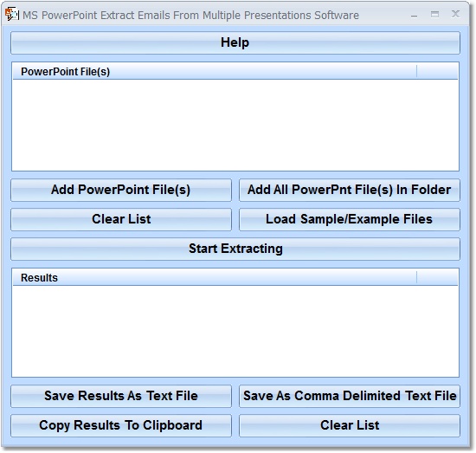Click inside the PowerPoint files list area
The image size is (476, 453).
pyautogui.click(x=235, y=125)
